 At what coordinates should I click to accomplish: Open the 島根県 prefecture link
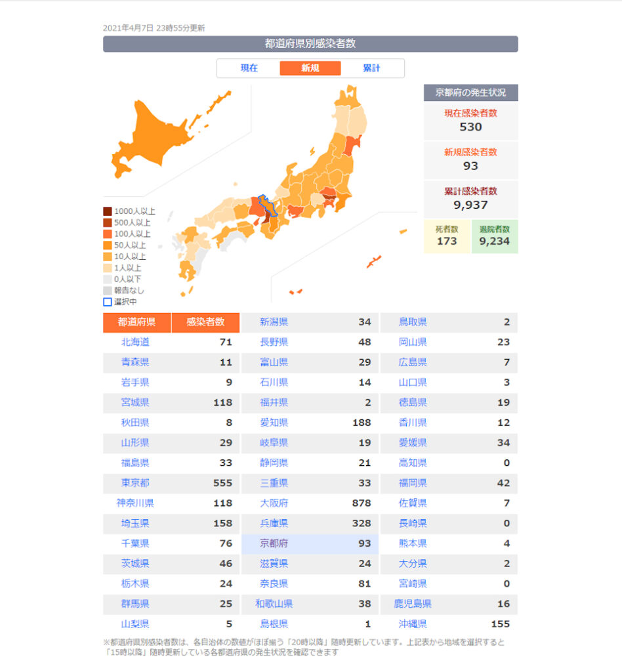coord(274,624)
